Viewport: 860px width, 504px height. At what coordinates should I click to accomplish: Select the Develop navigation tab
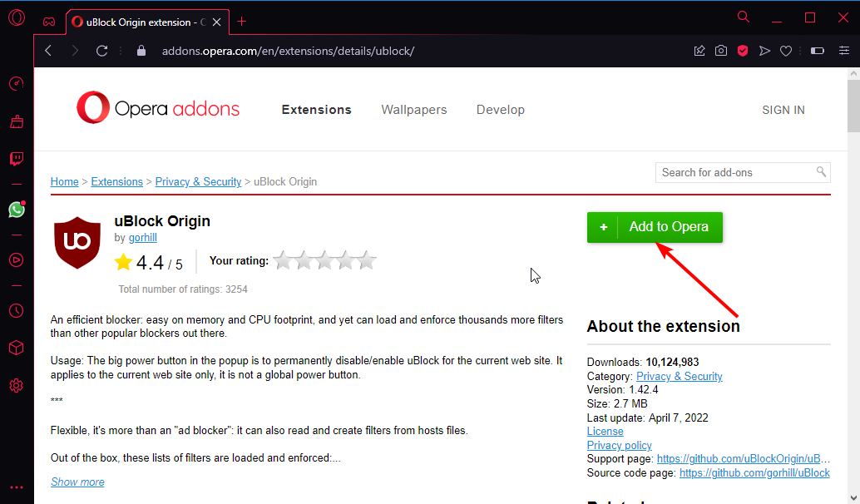pyautogui.click(x=500, y=110)
